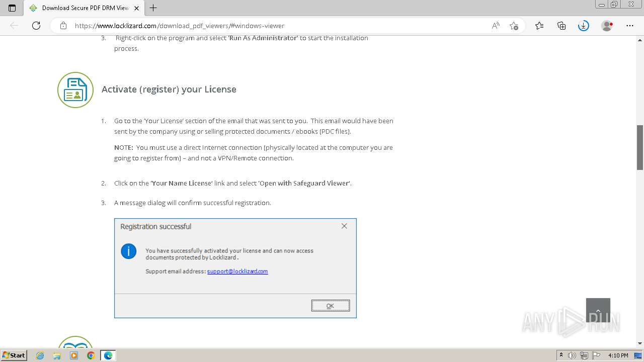Click the Activate your License section icon

click(x=75, y=90)
